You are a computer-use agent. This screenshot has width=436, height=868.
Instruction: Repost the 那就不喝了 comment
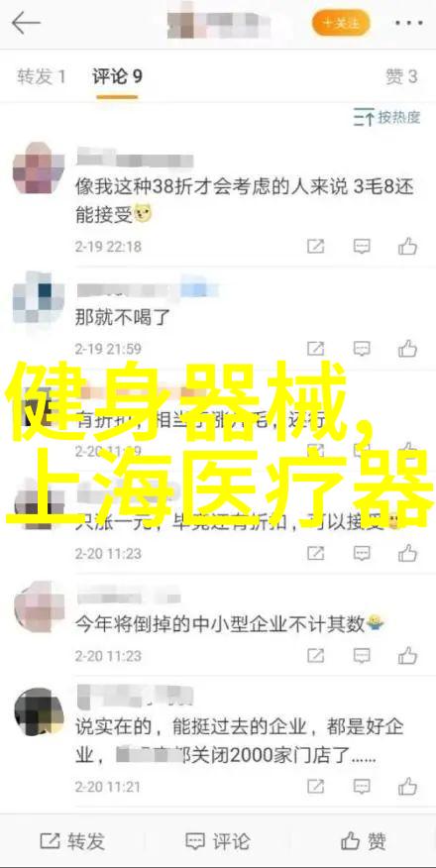(x=315, y=349)
